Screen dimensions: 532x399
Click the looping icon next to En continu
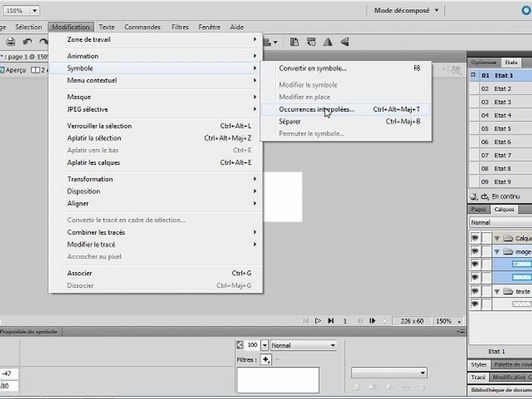coord(484,196)
